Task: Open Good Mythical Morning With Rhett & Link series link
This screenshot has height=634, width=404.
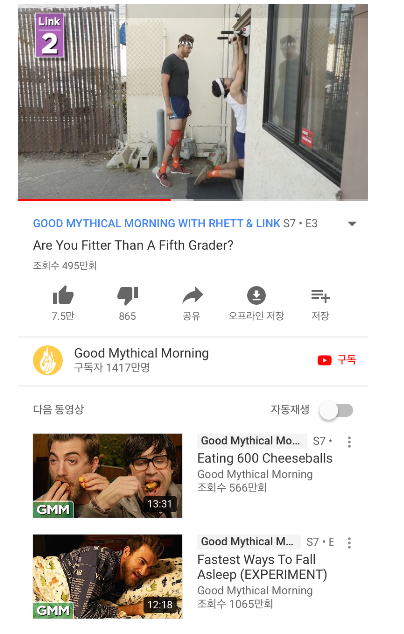Action: click(x=157, y=223)
